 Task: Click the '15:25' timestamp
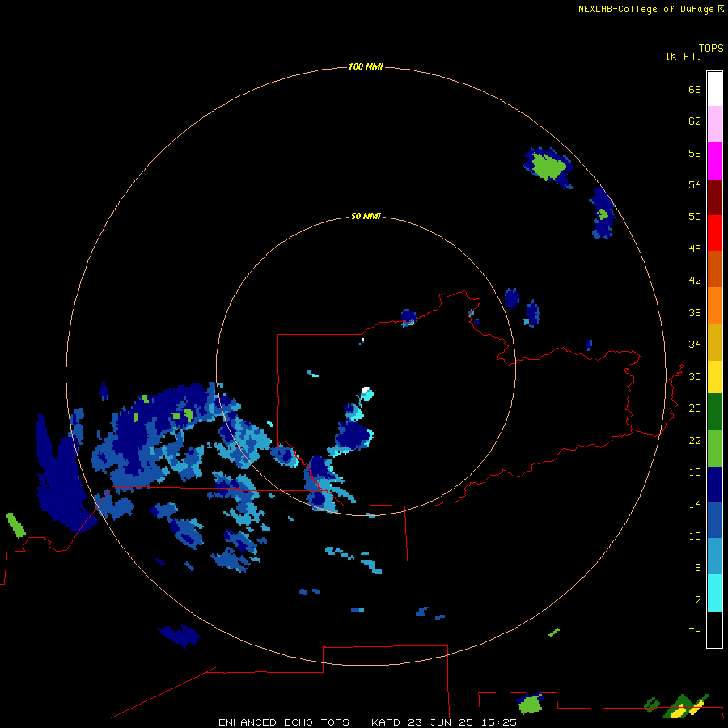[499, 722]
